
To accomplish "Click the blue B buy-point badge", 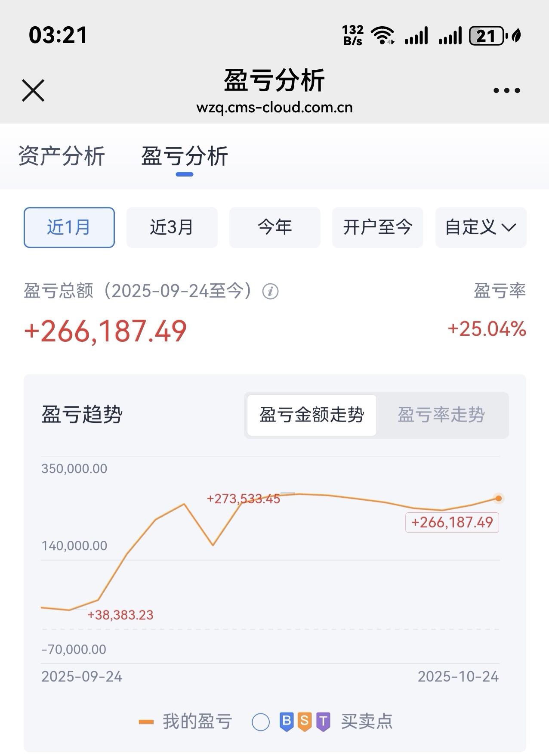I will pyautogui.click(x=287, y=722).
